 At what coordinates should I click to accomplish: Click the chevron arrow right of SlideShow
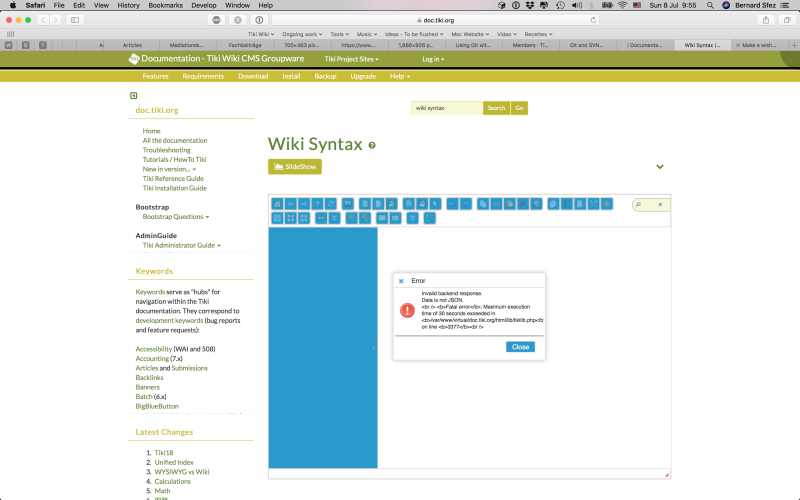click(660, 167)
